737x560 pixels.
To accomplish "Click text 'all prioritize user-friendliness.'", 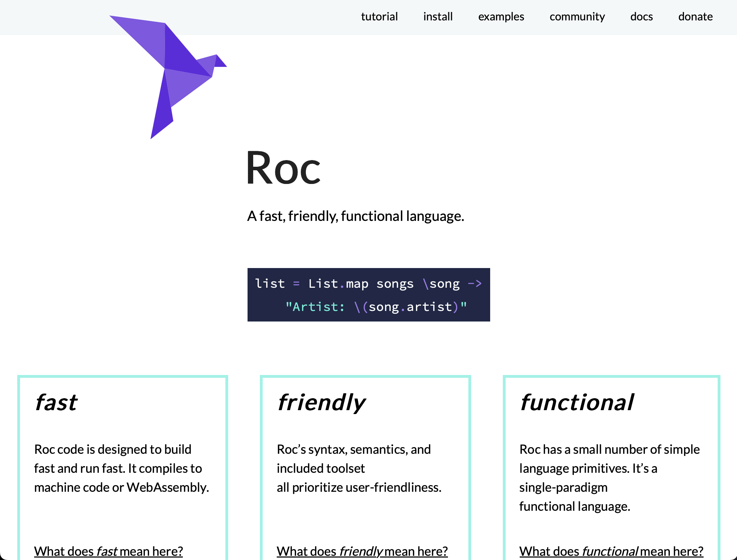I will pyautogui.click(x=359, y=488).
